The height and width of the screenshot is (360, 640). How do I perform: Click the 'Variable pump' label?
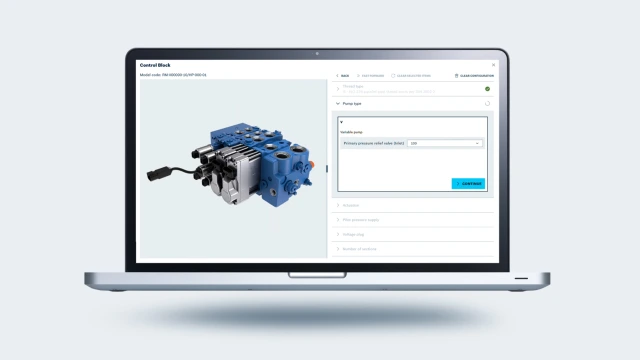tap(351, 132)
